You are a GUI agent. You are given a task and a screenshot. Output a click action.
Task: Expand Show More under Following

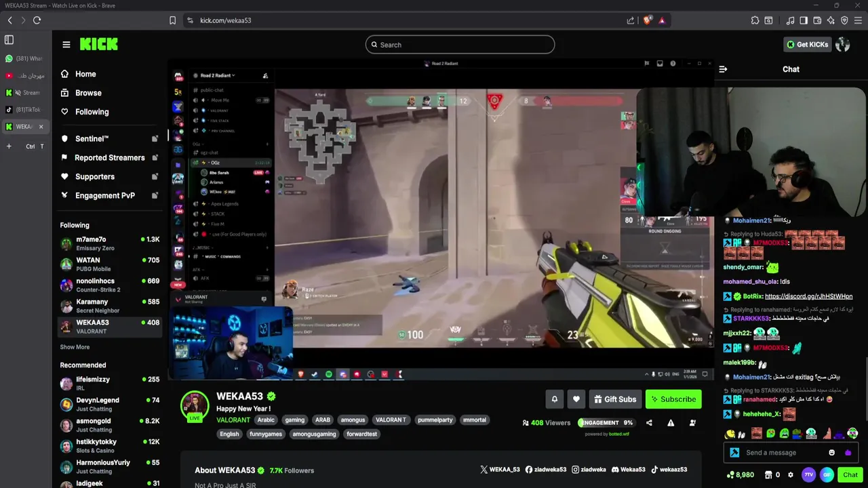point(75,347)
